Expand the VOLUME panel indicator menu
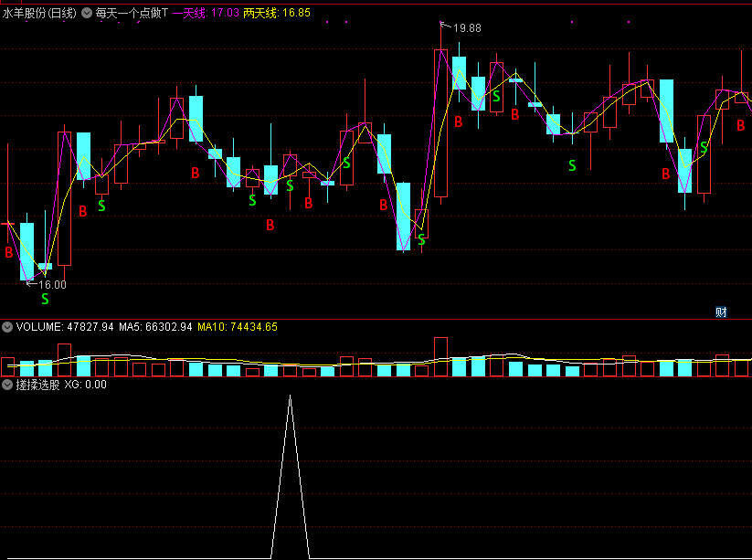752x560 pixels. pyautogui.click(x=7, y=327)
